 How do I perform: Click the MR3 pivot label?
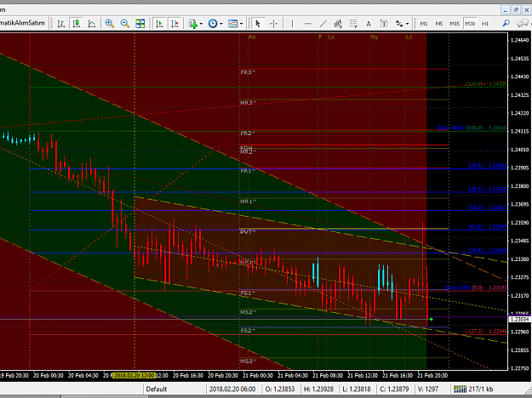pos(248,103)
